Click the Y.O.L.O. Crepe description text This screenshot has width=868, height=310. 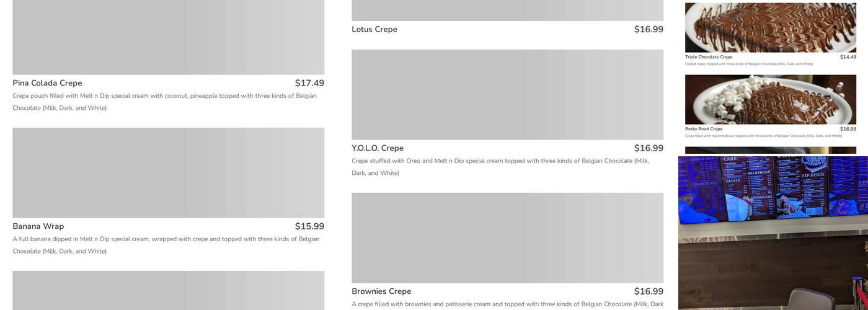(x=500, y=167)
